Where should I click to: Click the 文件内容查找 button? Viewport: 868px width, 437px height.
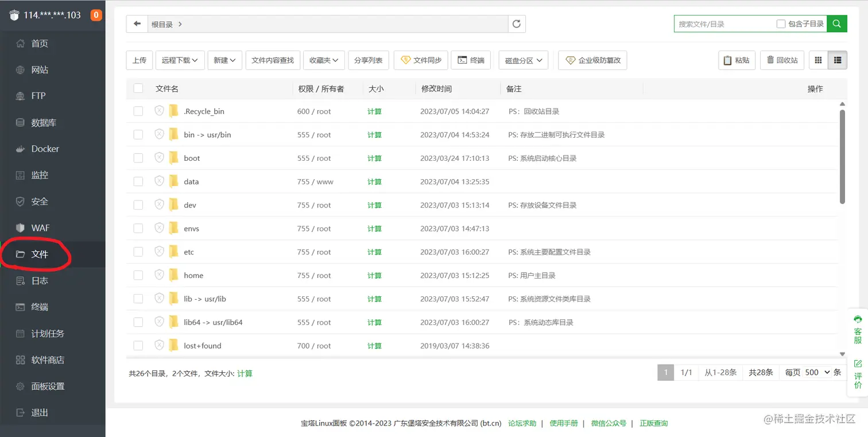tap(273, 60)
